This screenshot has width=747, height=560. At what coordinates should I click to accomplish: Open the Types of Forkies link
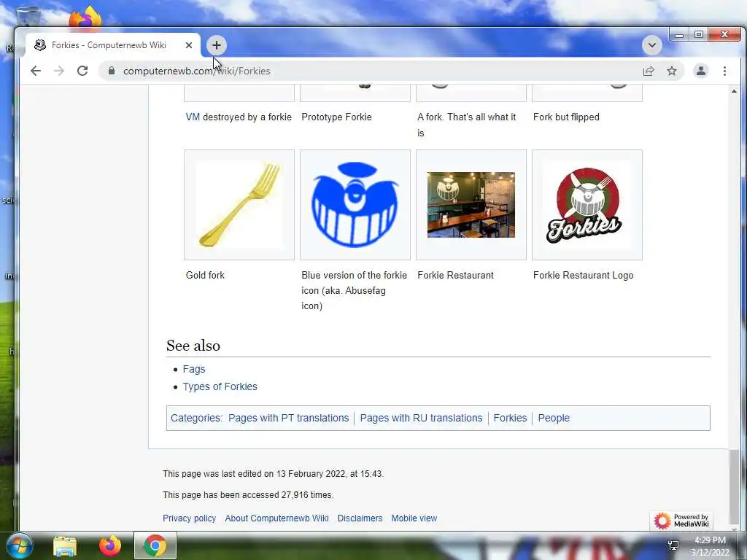[x=220, y=386]
